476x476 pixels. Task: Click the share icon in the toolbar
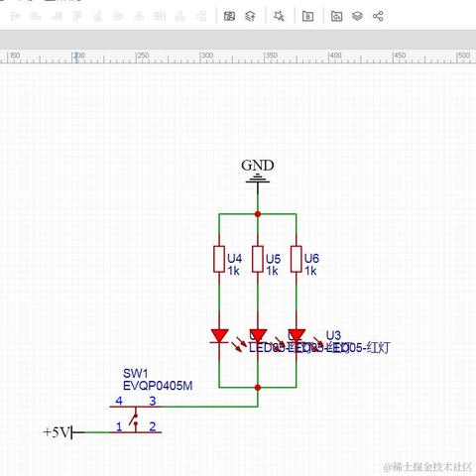tap(378, 16)
